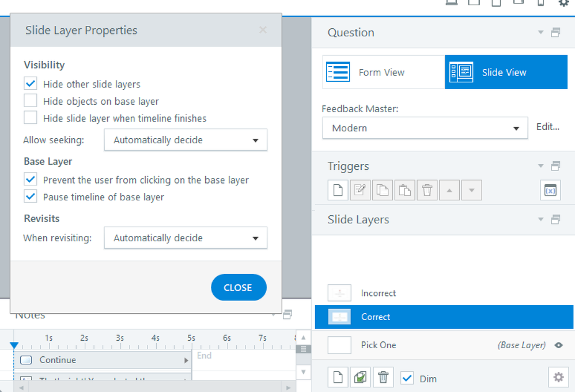Switch to Slide View
575x392 pixels.
[x=506, y=73]
